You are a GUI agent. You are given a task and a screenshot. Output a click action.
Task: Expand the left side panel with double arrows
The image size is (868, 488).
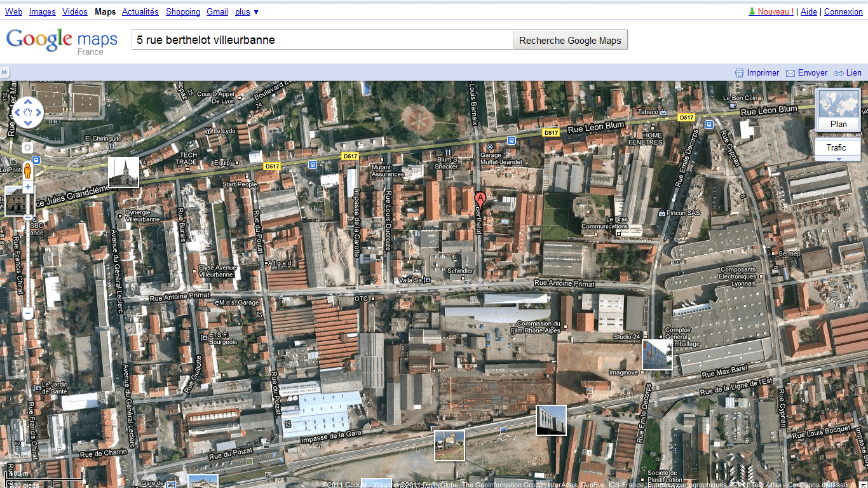pyautogui.click(x=4, y=72)
